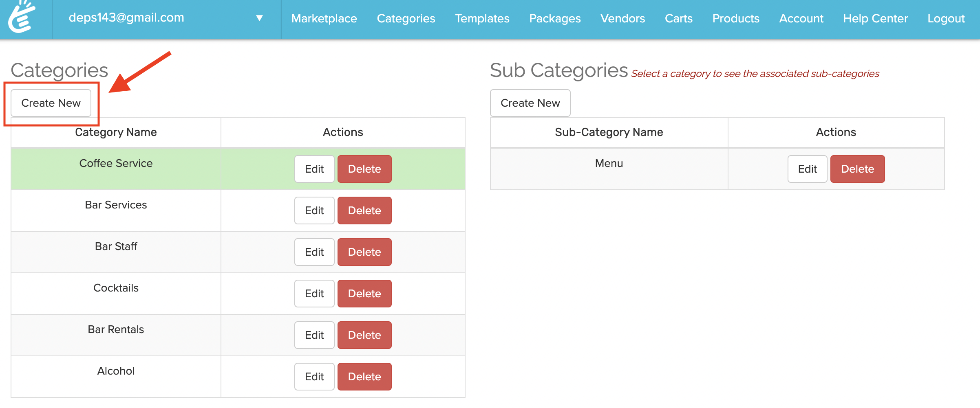
Task: Delete the Menu sub-category
Action: coord(857,169)
